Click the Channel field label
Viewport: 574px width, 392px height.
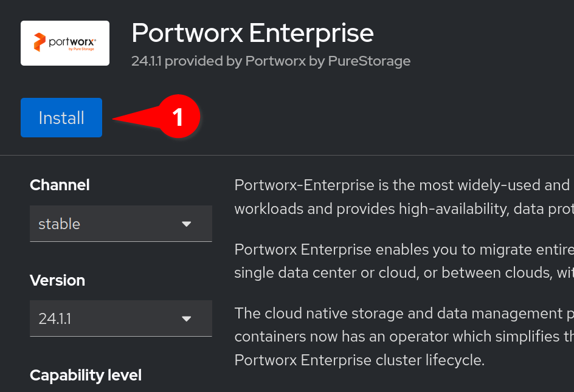60,185
